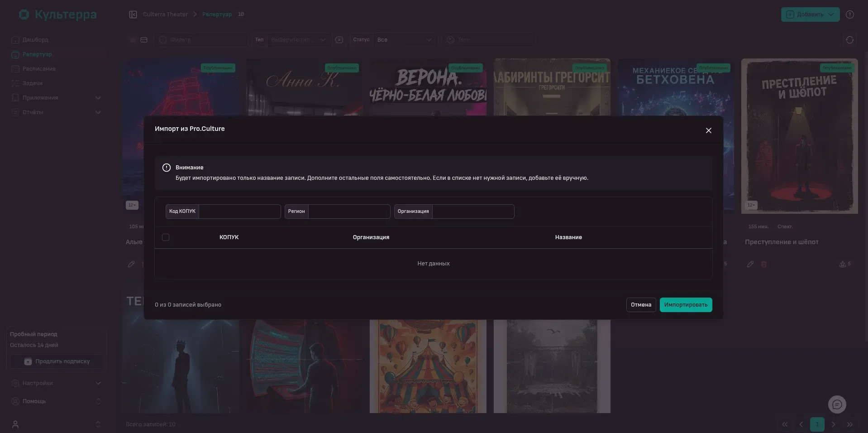Click the КОПУК column header
868x433 pixels.
(x=229, y=237)
